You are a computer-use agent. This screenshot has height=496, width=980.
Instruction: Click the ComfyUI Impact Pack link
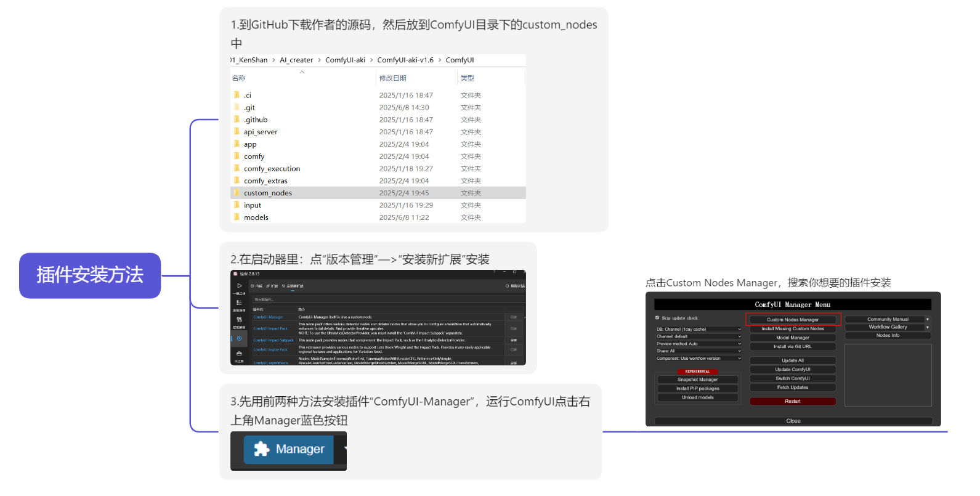pyautogui.click(x=270, y=328)
